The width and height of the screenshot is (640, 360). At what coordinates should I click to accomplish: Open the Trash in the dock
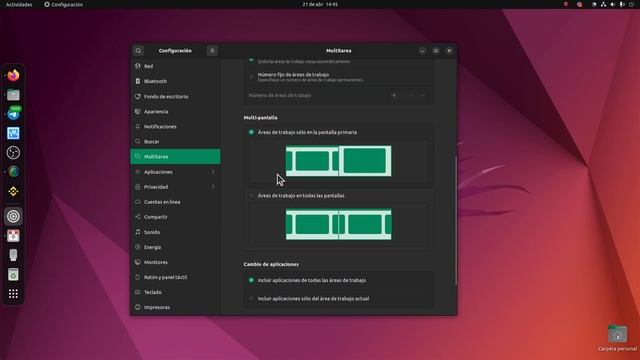coord(13,274)
